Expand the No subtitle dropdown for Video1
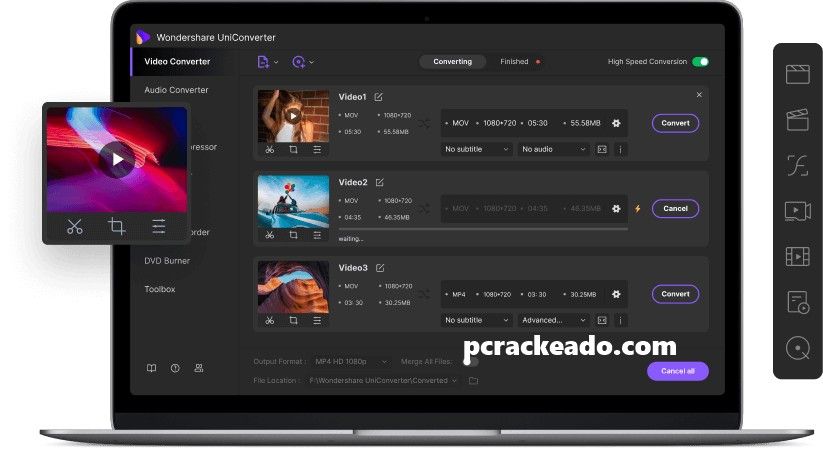Screen dimensions: 823x449 476,149
